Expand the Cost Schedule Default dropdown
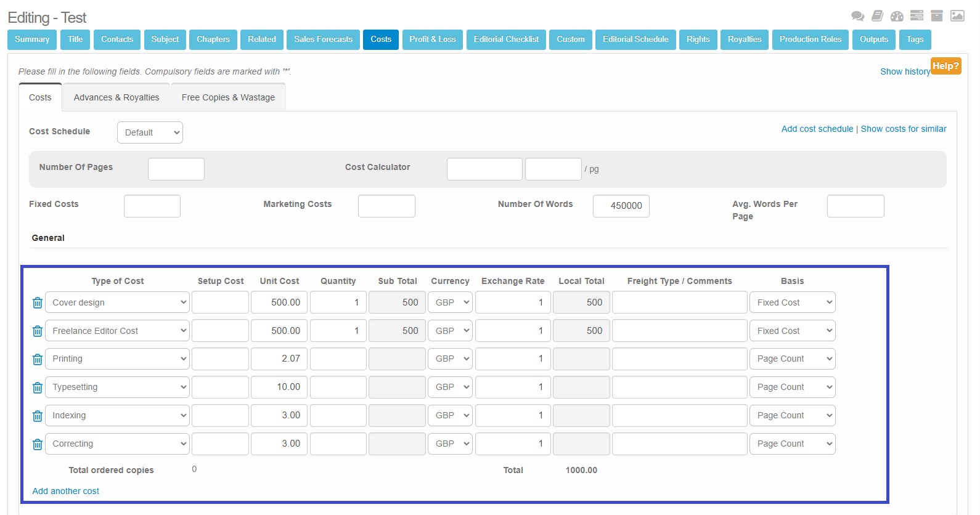The height and width of the screenshot is (515, 980). point(150,132)
